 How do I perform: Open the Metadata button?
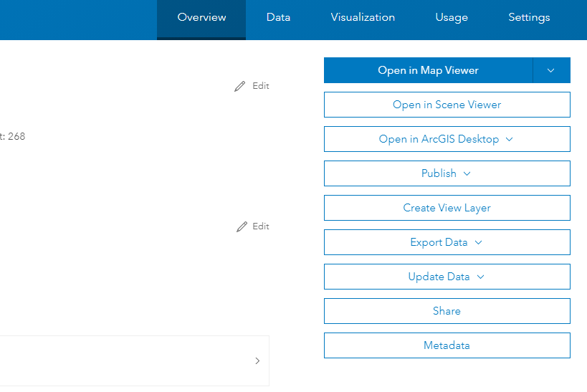[x=447, y=345]
